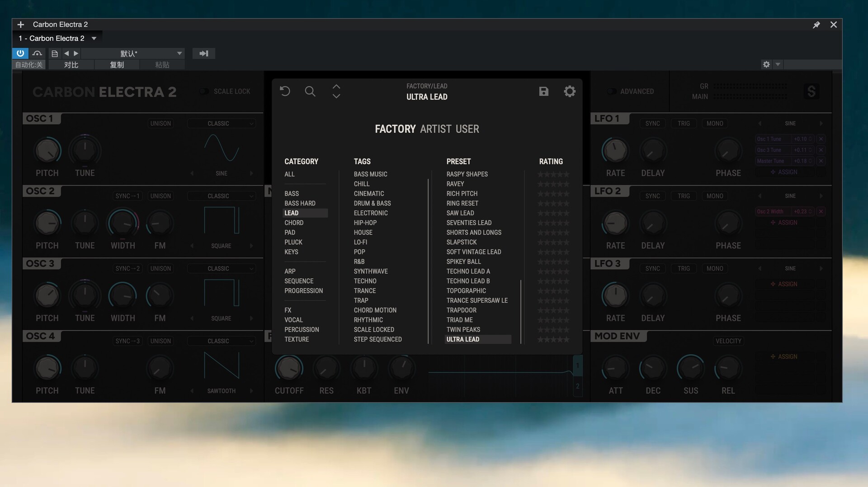Click the filter CUTOFF knob
The image size is (868, 487).
tap(289, 369)
